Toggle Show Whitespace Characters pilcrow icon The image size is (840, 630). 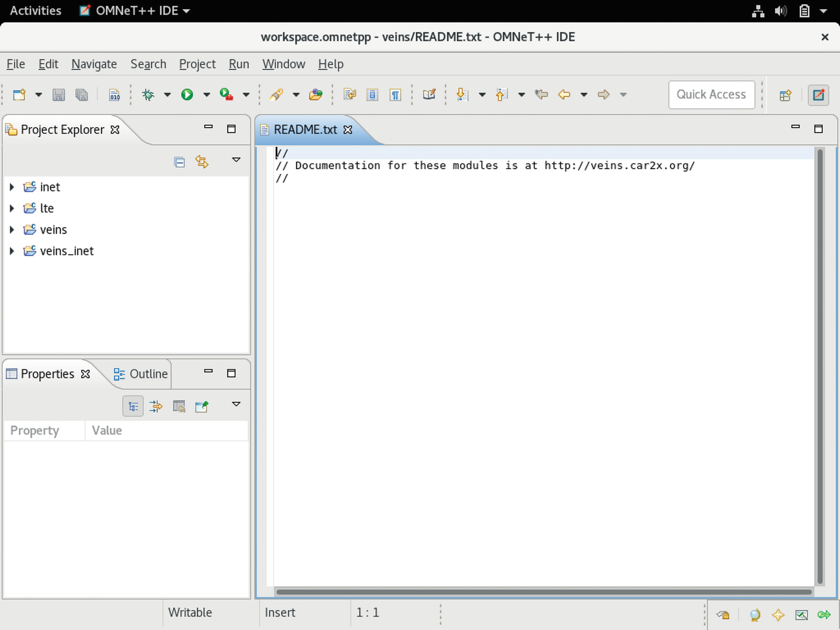395,94
